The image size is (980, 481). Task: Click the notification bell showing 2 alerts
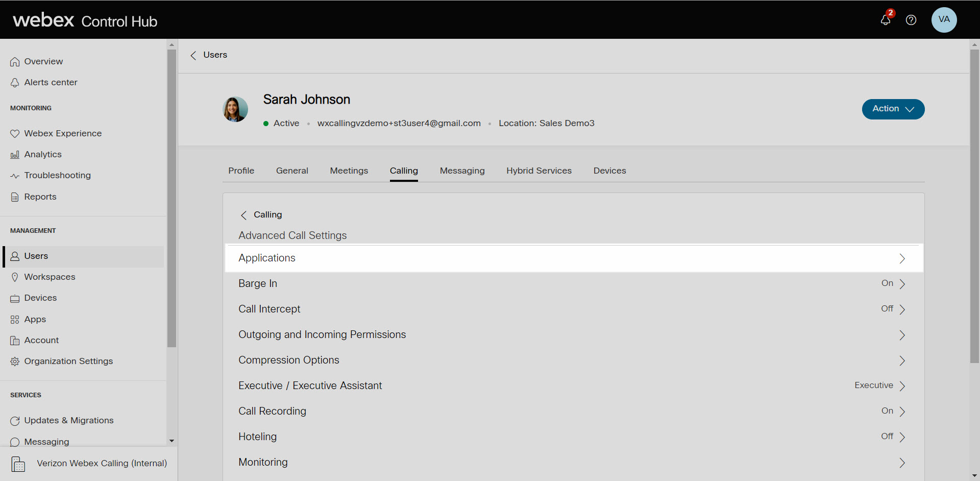886,20
